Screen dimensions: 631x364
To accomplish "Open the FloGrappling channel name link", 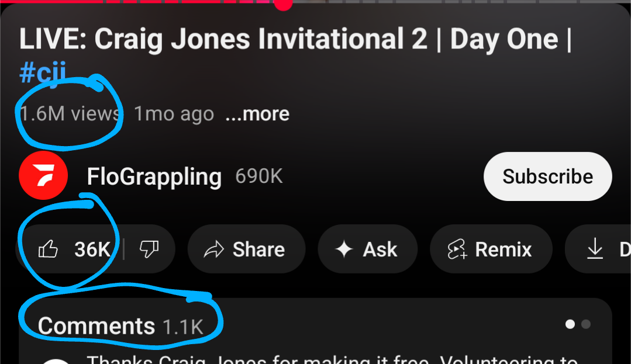I will 154,176.
